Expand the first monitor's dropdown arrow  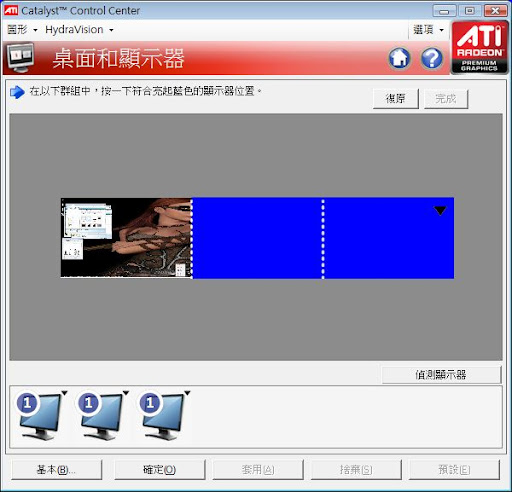[x=64, y=393]
